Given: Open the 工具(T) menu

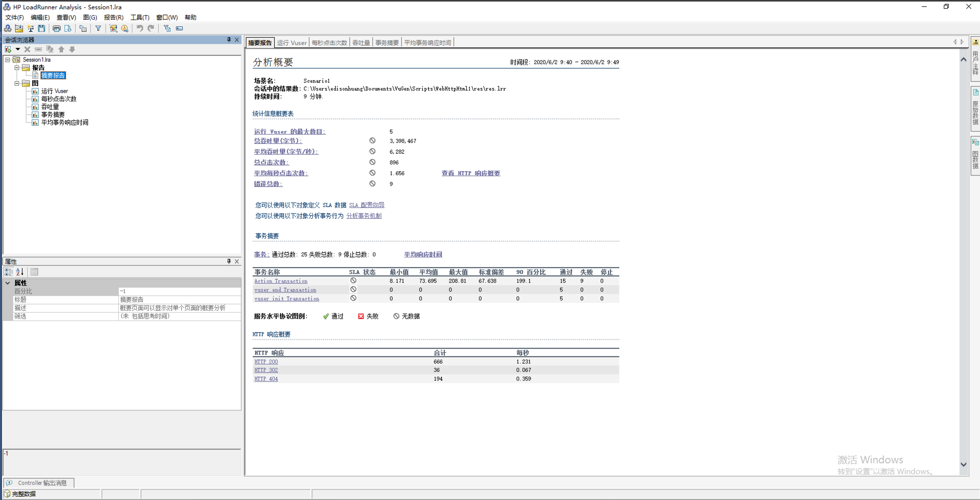Looking at the screenshot, I should click(x=140, y=18).
